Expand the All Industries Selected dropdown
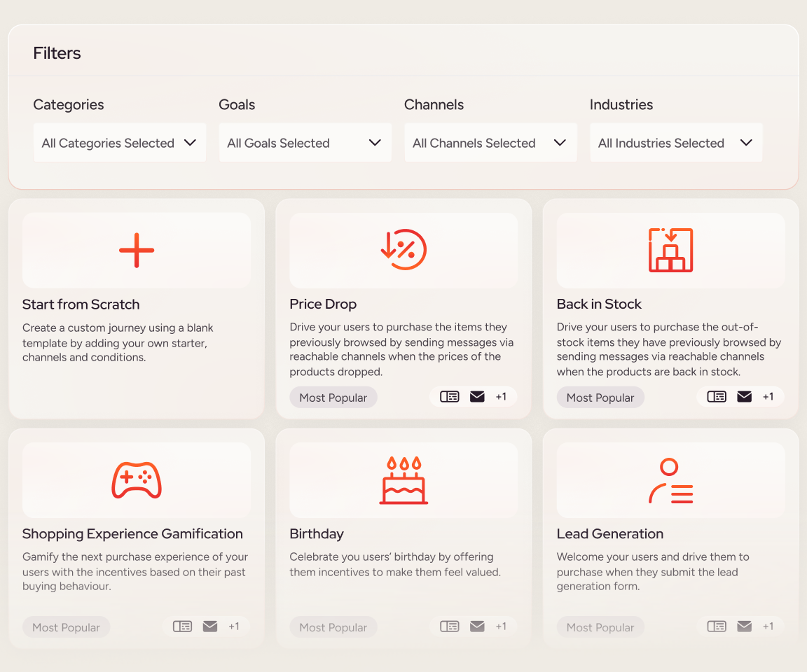 point(676,143)
